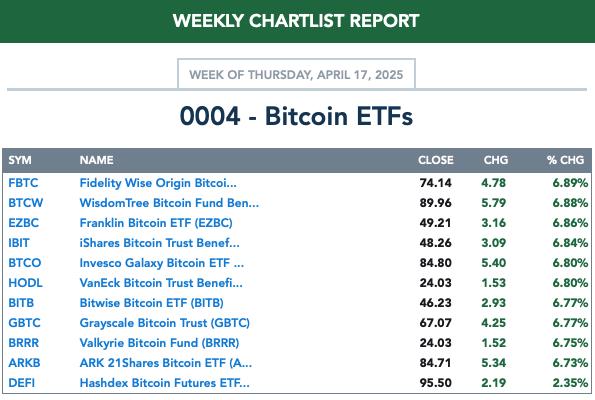Open WisdomTree Bitcoin Fund name link
Screen dimensions: 595x400
[x=169, y=203]
